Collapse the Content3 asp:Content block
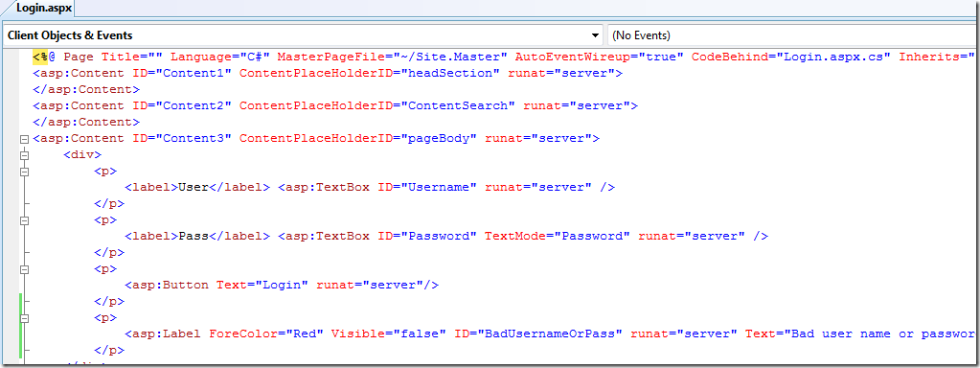Screen dimensions: 980x368 (24, 139)
